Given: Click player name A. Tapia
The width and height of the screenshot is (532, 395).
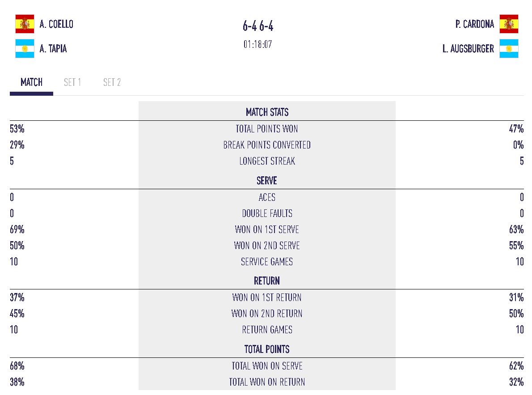Looking at the screenshot, I should coord(53,49).
